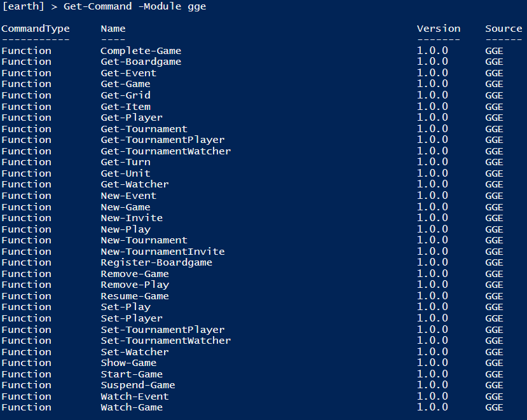Screen dimensions: 527x420
Task: Click the [earth] prompt label
Action: (x=23, y=7)
